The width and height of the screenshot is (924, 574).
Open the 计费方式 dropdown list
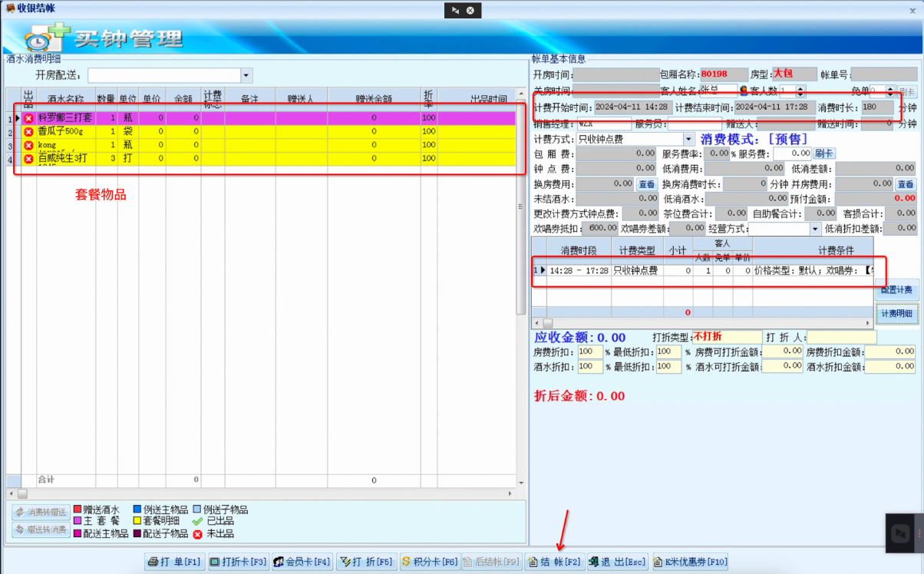click(x=688, y=139)
